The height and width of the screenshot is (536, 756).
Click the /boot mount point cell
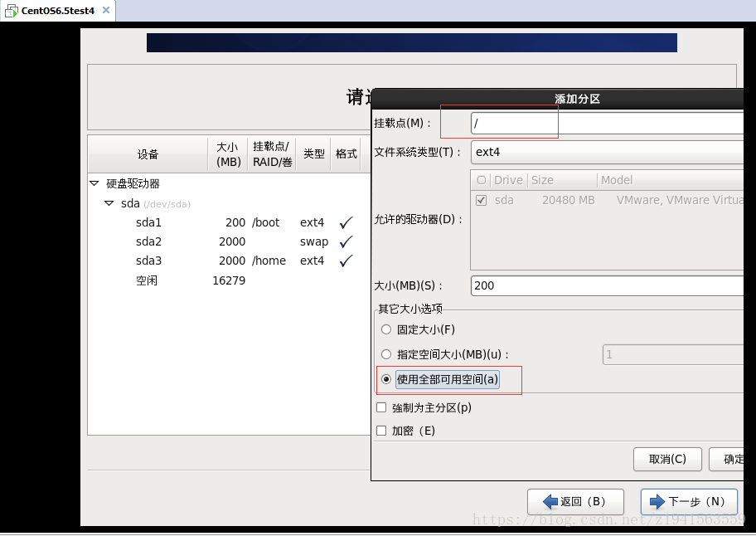click(265, 222)
